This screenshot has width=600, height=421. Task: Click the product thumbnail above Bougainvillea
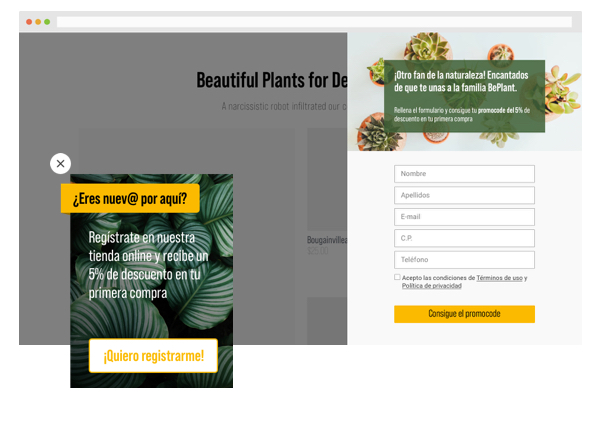(327, 180)
